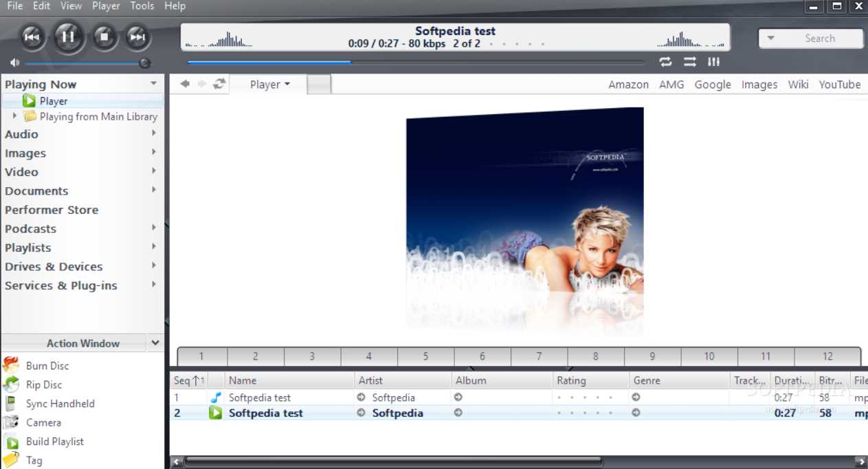Open the Player menu
Screen dimensions: 868x469
[x=106, y=6]
